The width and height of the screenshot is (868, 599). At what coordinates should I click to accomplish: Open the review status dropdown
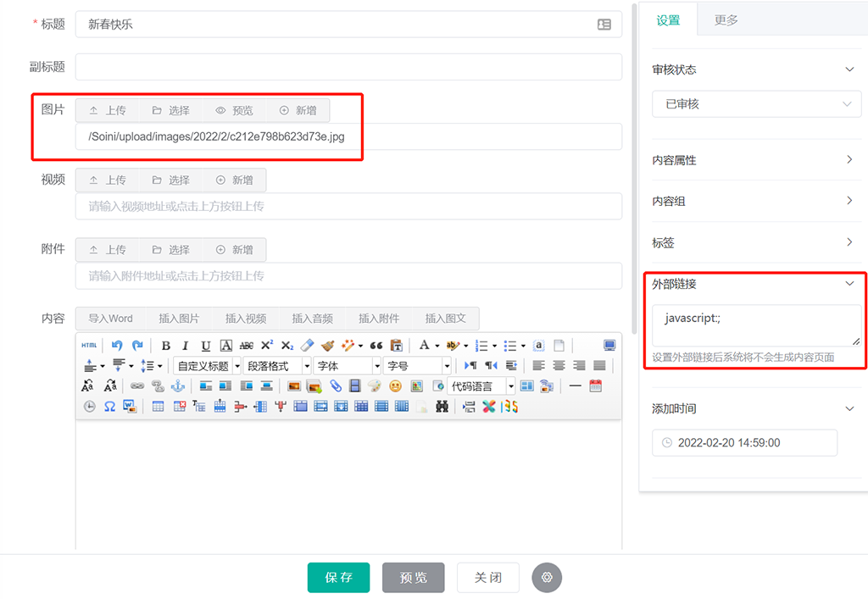tap(755, 104)
